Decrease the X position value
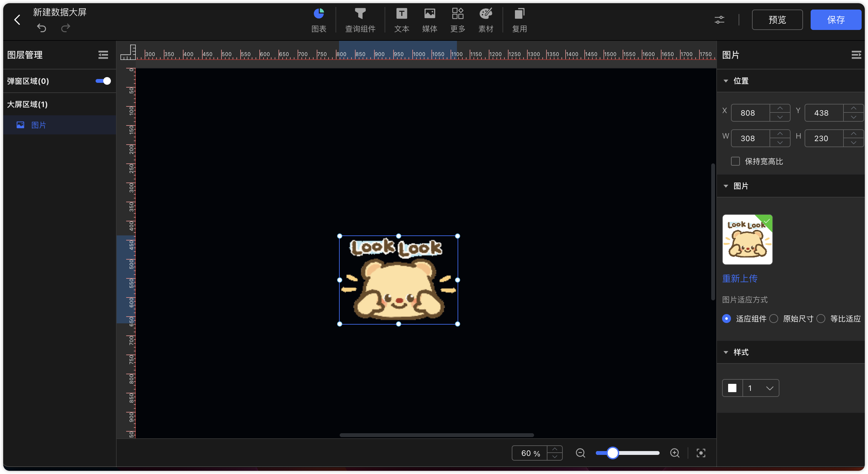Image resolution: width=868 pixels, height=474 pixels. pos(780,117)
